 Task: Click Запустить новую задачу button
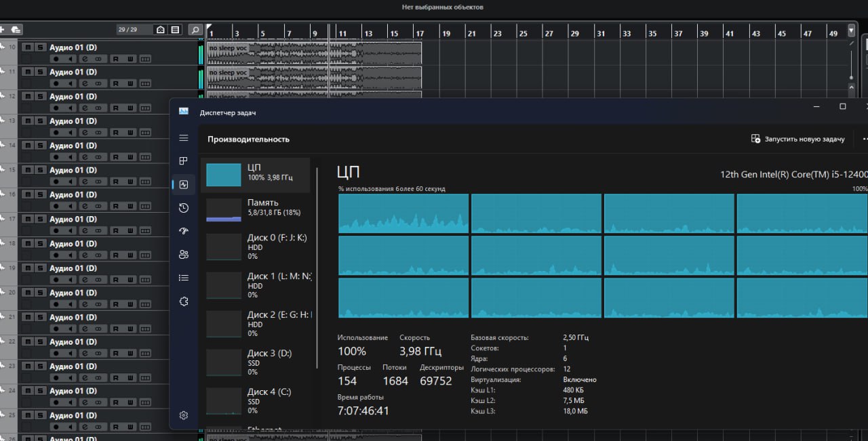tap(798, 139)
